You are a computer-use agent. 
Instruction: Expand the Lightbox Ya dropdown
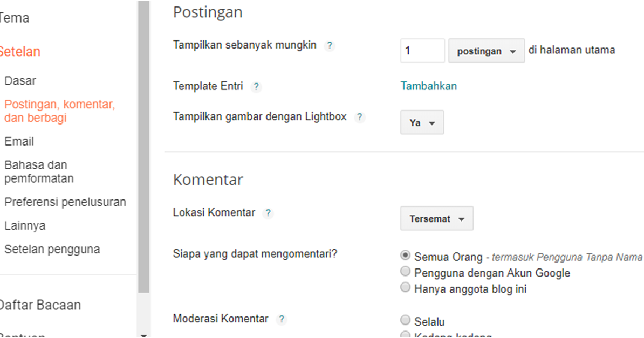pos(422,123)
